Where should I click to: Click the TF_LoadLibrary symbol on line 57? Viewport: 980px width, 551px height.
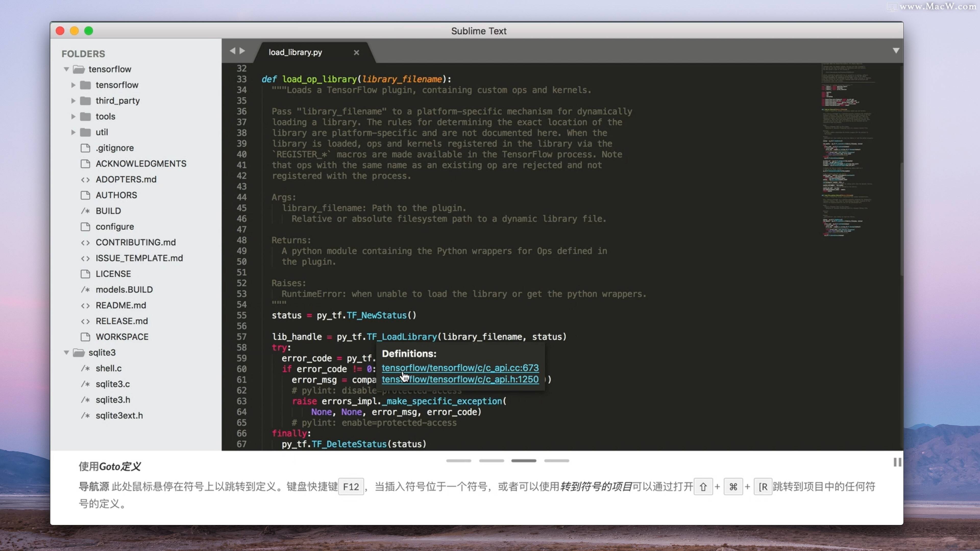[x=402, y=336]
